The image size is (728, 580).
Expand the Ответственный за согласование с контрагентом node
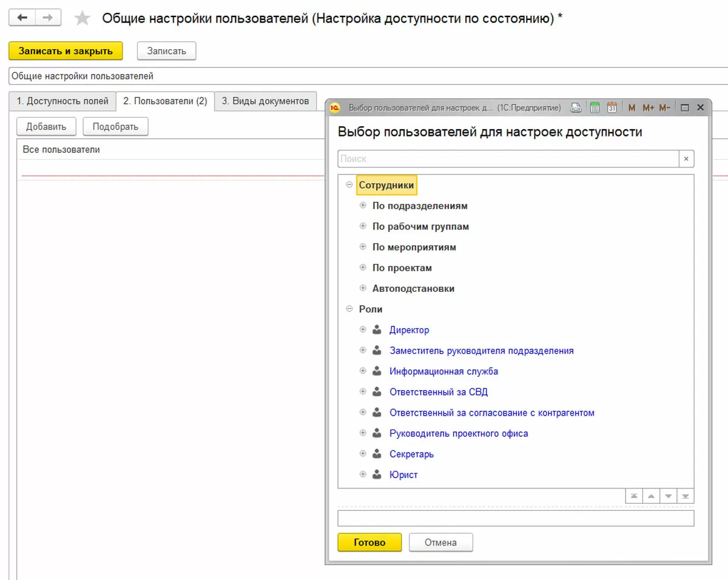point(363,412)
